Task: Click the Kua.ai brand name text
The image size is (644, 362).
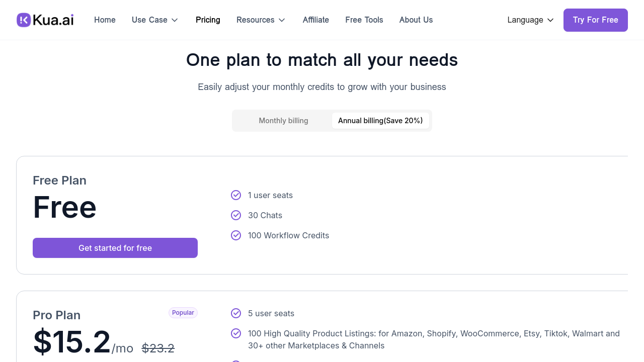Action: 53,20
